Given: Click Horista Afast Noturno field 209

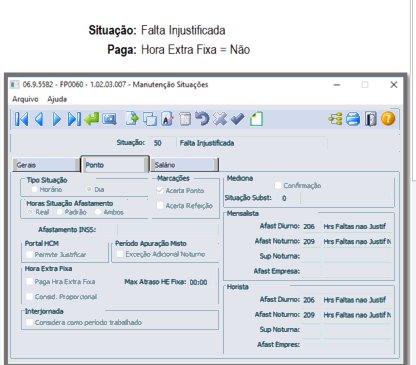Looking at the screenshot, I should [x=311, y=315].
